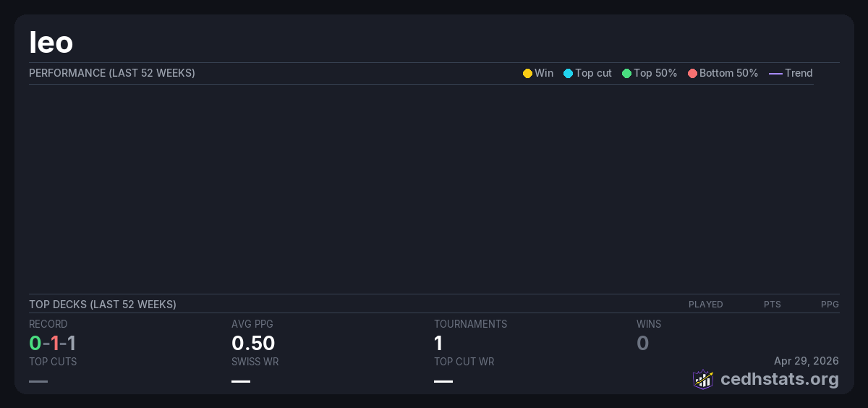This screenshot has width=868, height=408.
Task: Click the purple Trend line marker
Action: pos(775,73)
